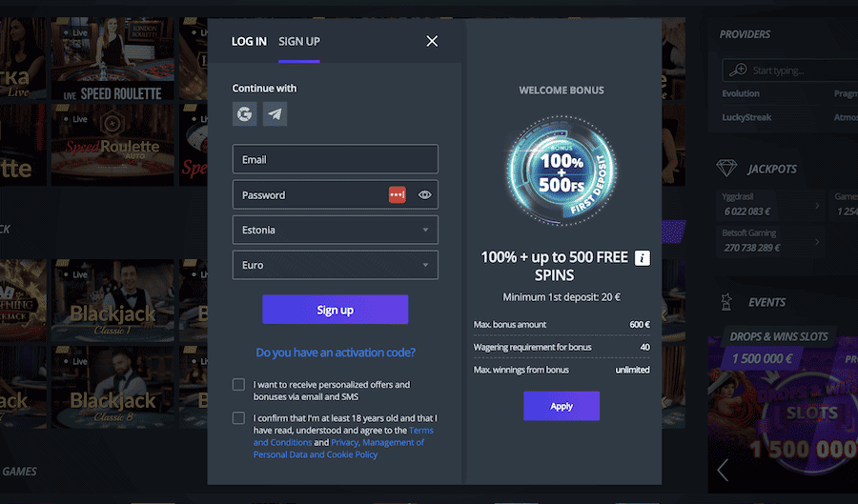This screenshot has width=858, height=504.
Task: Select the SIGN UP tab
Action: pos(299,42)
